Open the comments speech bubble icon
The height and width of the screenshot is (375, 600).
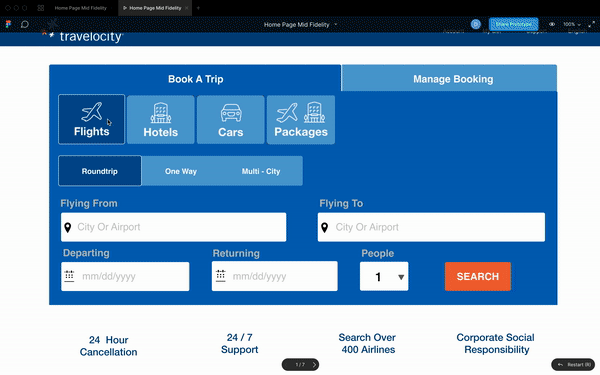[x=24, y=24]
